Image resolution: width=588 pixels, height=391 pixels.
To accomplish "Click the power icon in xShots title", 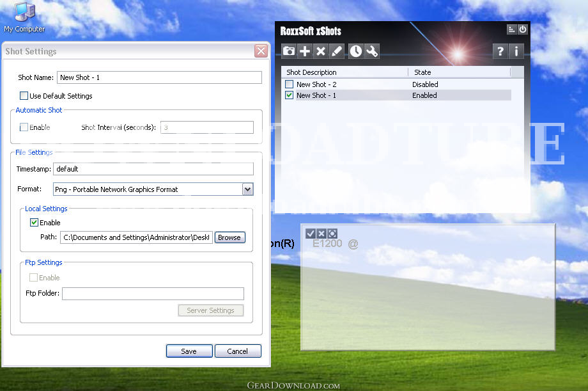I will pos(523,29).
